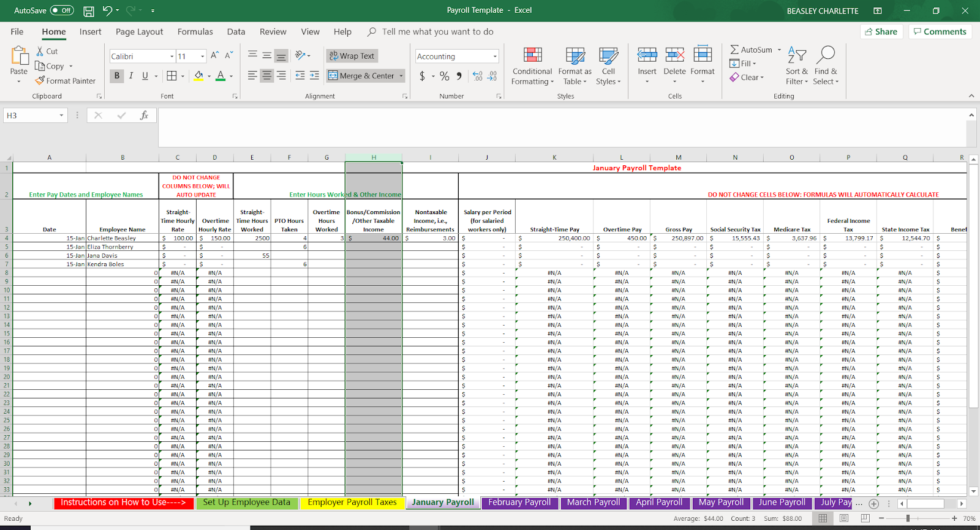Image resolution: width=980 pixels, height=530 pixels.
Task: Open the borders icon in Font group
Action: coord(171,76)
